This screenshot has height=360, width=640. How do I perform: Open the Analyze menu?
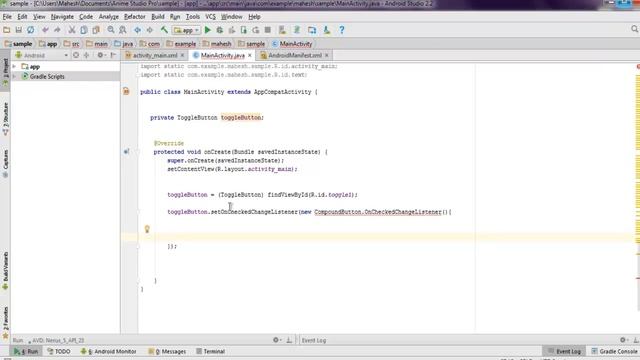coord(109,17)
